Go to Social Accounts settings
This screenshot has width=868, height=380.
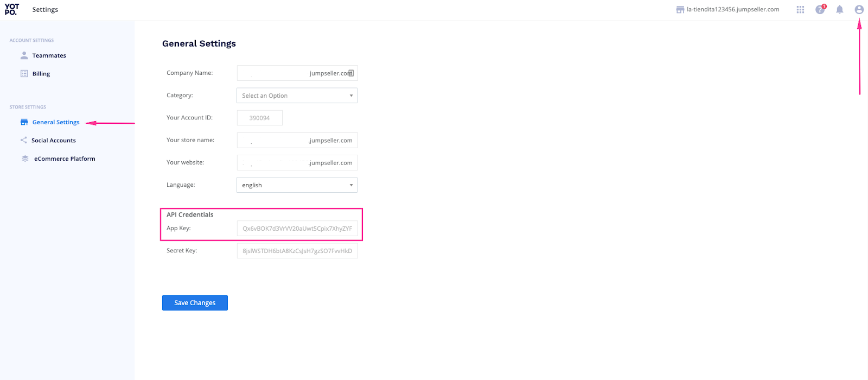(x=54, y=141)
